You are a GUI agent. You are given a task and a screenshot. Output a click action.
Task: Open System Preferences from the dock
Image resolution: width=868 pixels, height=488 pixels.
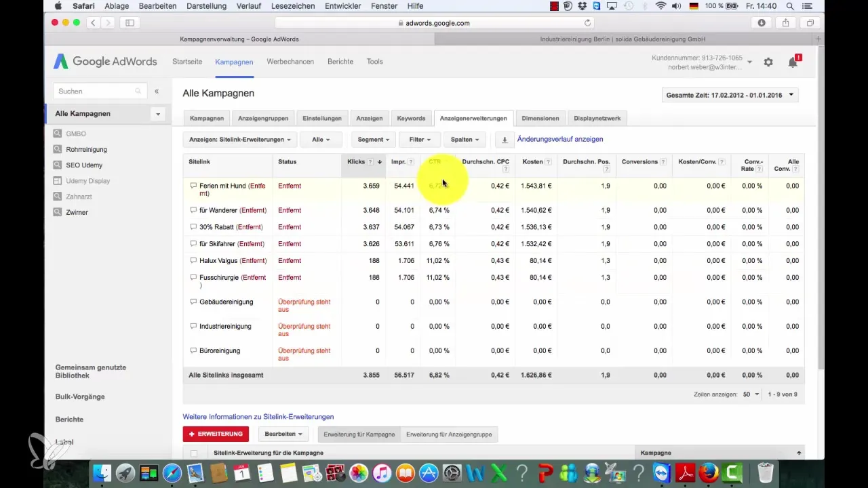click(452, 472)
